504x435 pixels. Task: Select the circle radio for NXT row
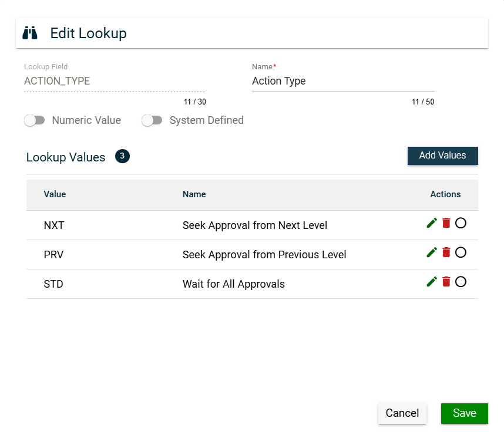pyautogui.click(x=461, y=223)
